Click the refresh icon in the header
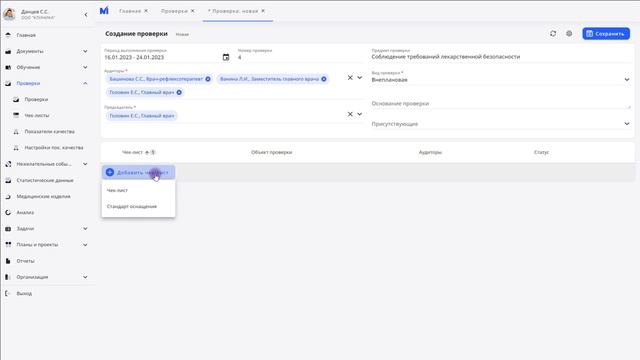 click(553, 33)
